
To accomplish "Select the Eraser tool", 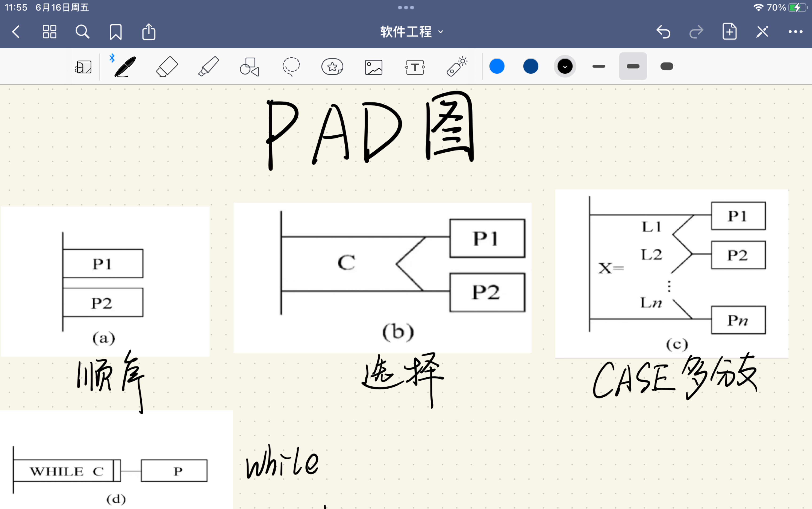I will tap(167, 67).
